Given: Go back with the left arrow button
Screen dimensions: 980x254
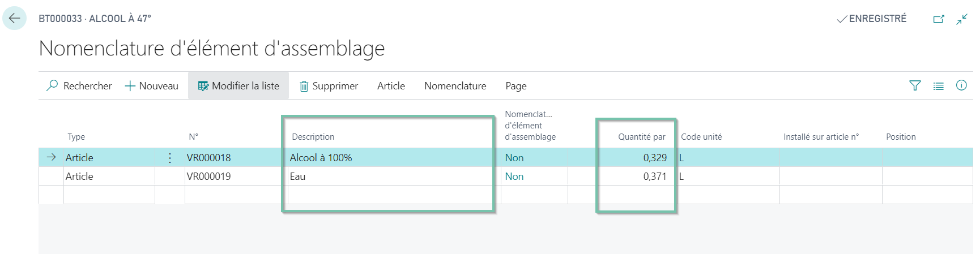Looking at the screenshot, I should [14, 18].
